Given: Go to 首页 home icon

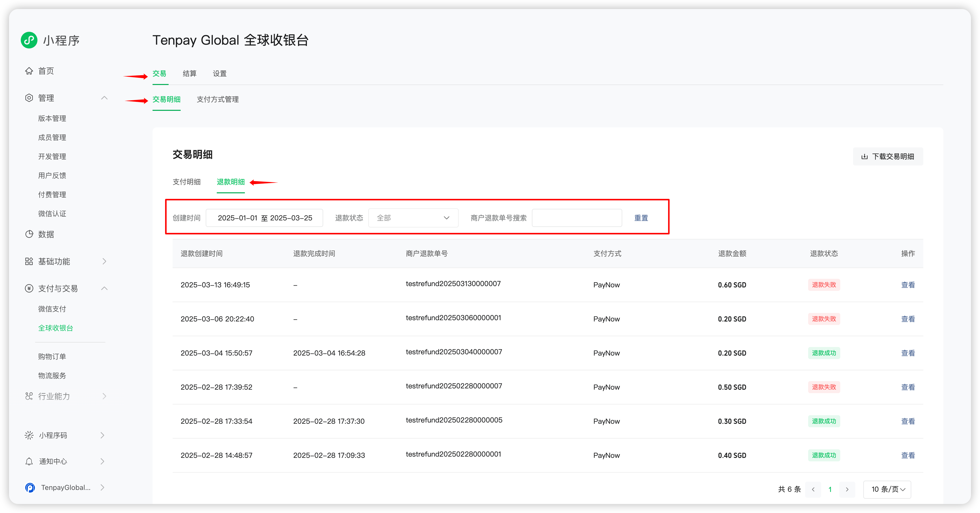Looking at the screenshot, I should coord(29,71).
